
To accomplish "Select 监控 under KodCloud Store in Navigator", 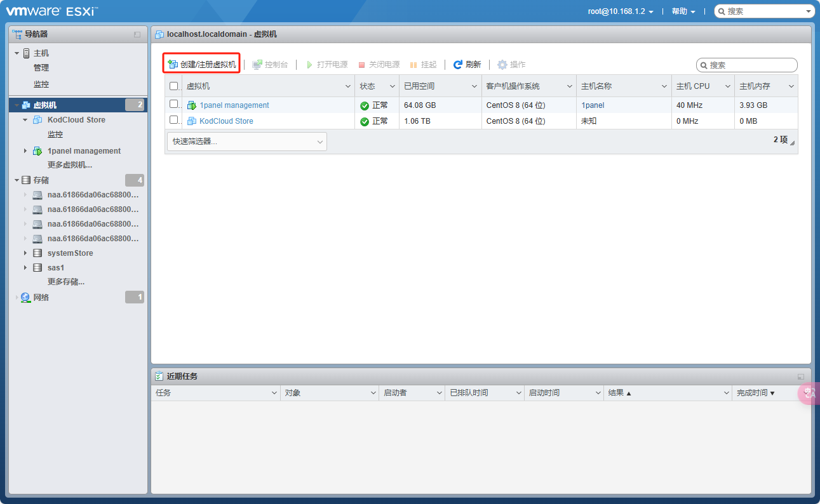I will coord(55,135).
